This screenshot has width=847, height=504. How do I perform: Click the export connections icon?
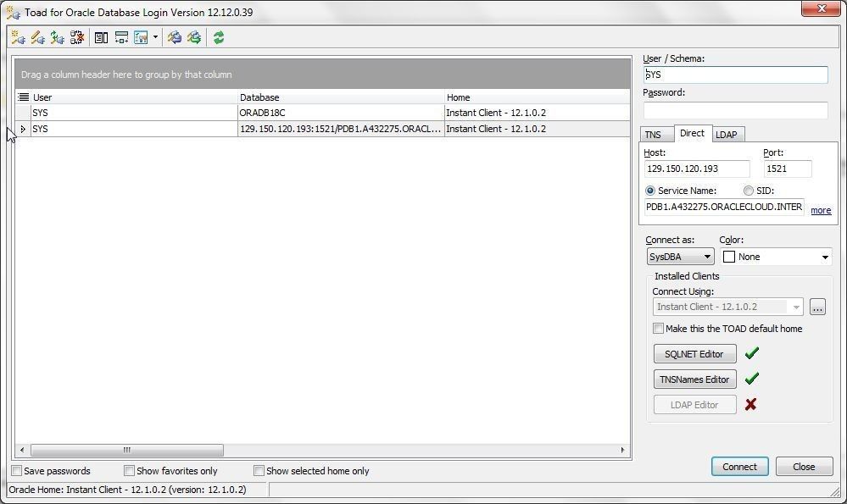[194, 37]
